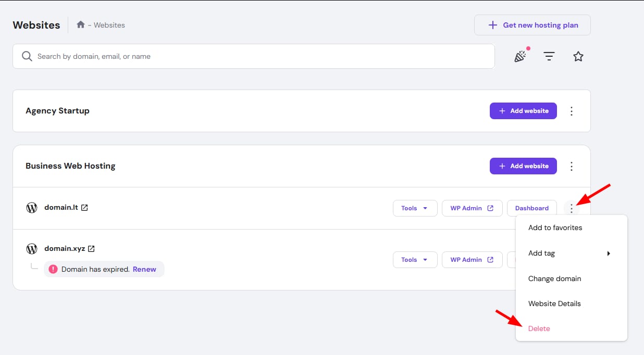Viewport: 644px width, 355px height.
Task: Expand the Tools dropdown for domain.xyz
Action: [x=415, y=260]
